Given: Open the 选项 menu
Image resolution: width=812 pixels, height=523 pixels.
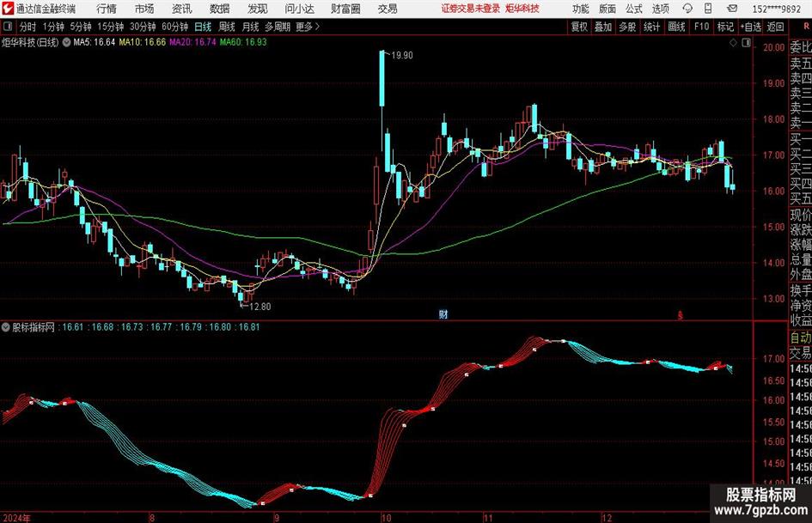Looking at the screenshot, I should 660,9.
